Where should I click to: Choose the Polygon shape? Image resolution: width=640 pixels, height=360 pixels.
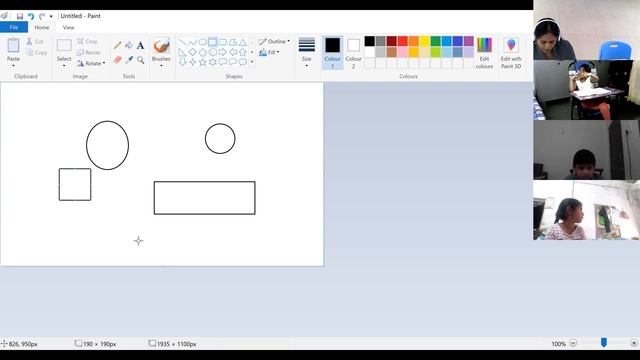[x=233, y=42]
